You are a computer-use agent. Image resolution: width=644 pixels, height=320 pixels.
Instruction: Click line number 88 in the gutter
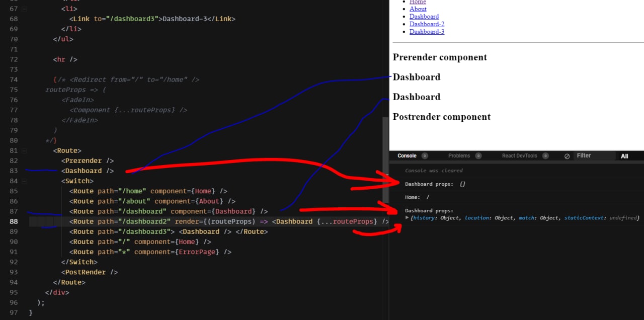13,221
